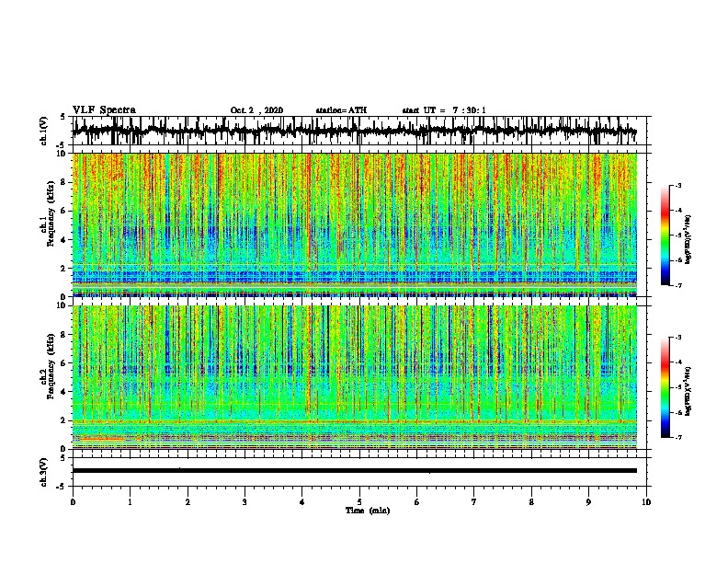Click the ch.1 colorbar "log(PSD)" unit label
The width and height of the screenshot is (728, 563).
point(688,240)
